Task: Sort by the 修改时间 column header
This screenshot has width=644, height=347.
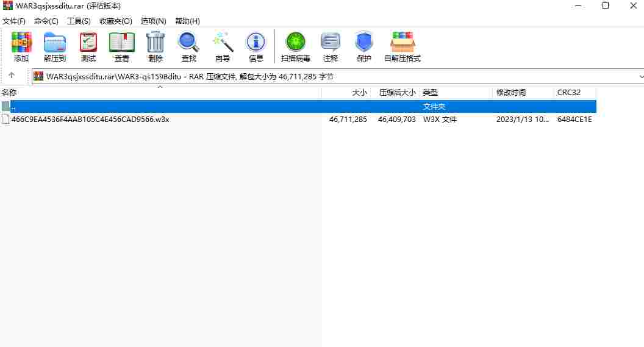Action: pyautogui.click(x=523, y=93)
